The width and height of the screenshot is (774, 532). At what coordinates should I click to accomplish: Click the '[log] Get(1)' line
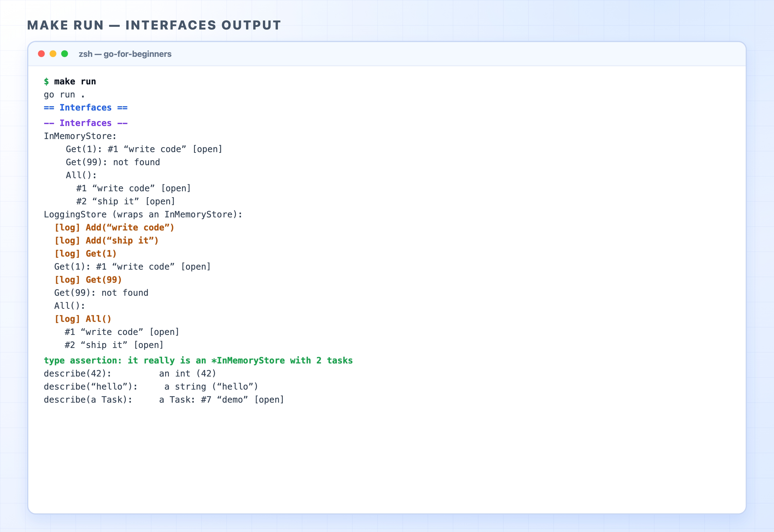[x=85, y=253]
